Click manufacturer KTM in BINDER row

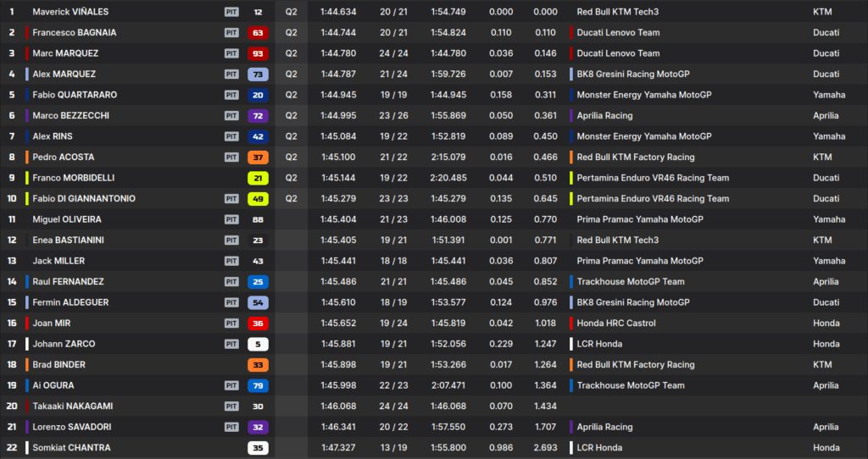[x=822, y=364]
